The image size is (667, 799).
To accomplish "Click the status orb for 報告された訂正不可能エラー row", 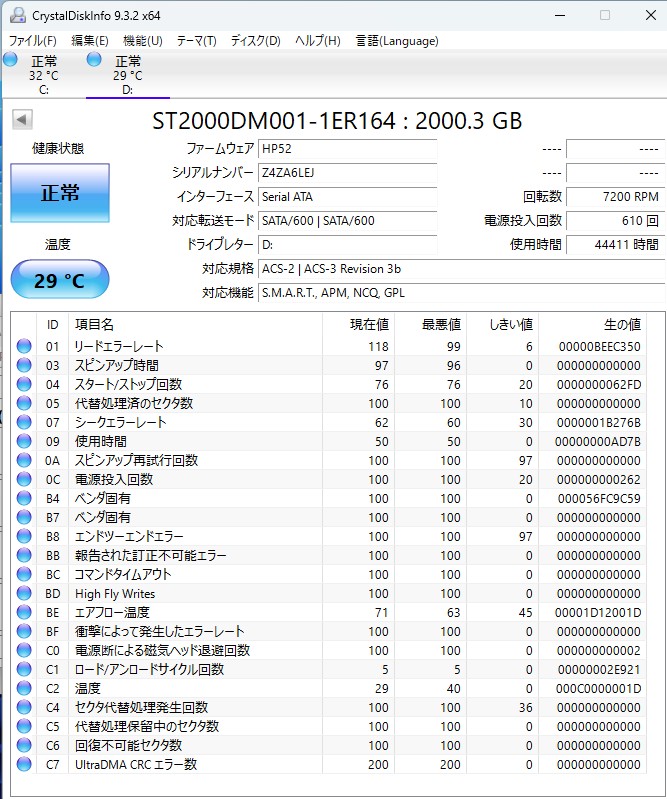I will click(x=24, y=555).
